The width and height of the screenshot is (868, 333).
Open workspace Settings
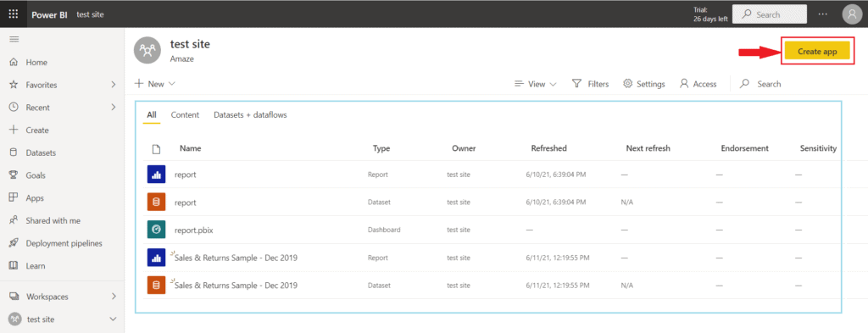point(644,84)
